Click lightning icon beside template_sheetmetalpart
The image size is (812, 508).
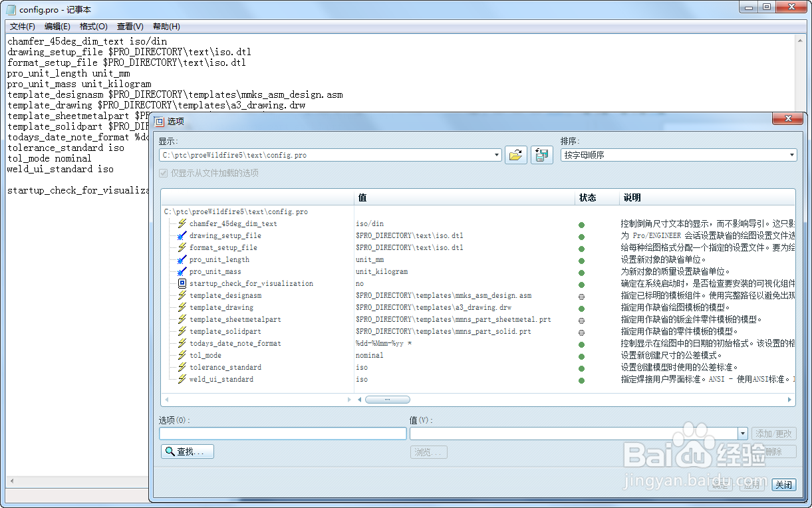click(x=182, y=319)
